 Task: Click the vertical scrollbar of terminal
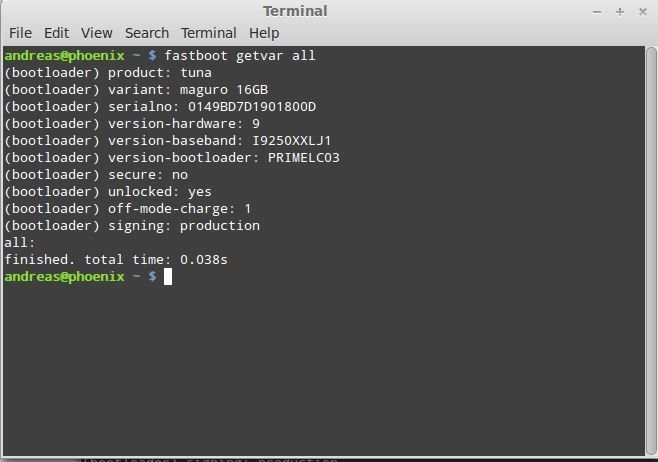(x=651, y=251)
